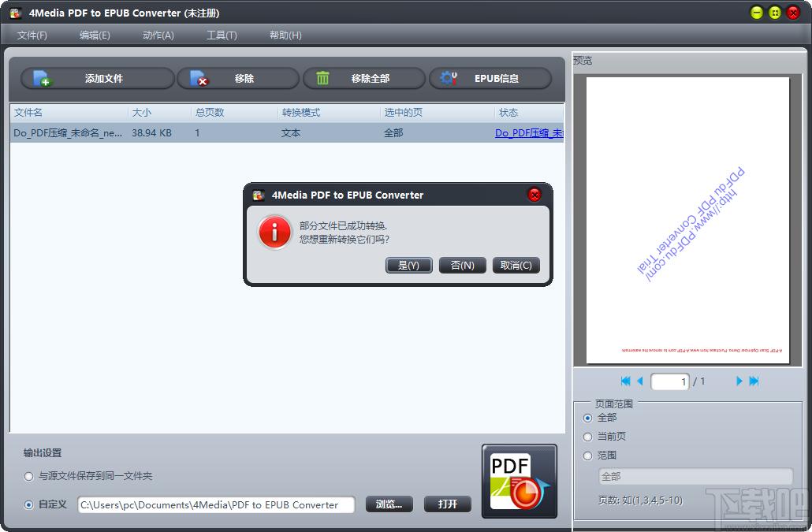This screenshot has height=532, width=812.
Task: Click the Remove (移除) toolbar button
Action: pos(238,79)
